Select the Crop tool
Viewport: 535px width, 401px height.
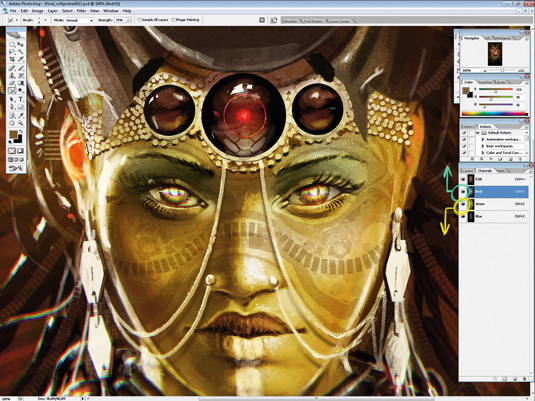click(x=12, y=59)
